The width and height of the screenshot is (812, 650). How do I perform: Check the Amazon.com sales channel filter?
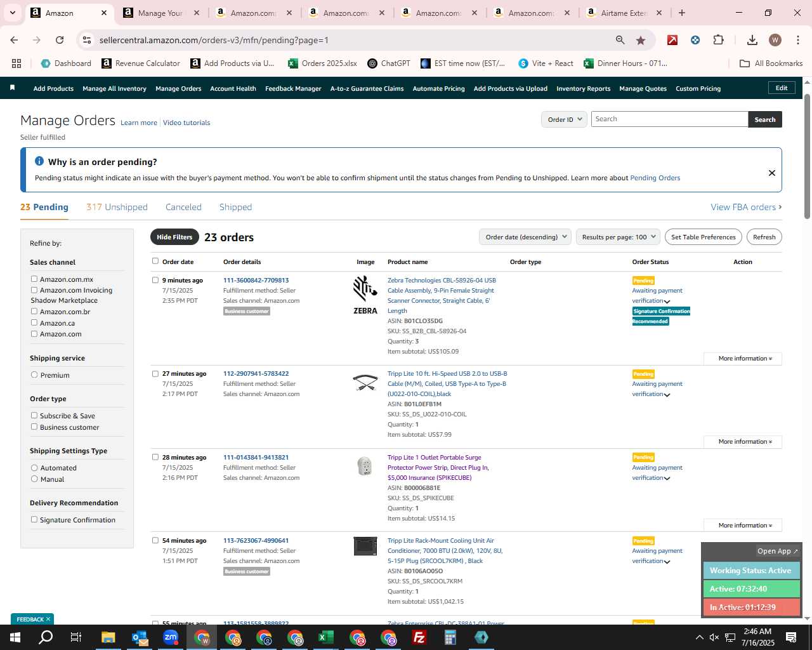tap(34, 333)
